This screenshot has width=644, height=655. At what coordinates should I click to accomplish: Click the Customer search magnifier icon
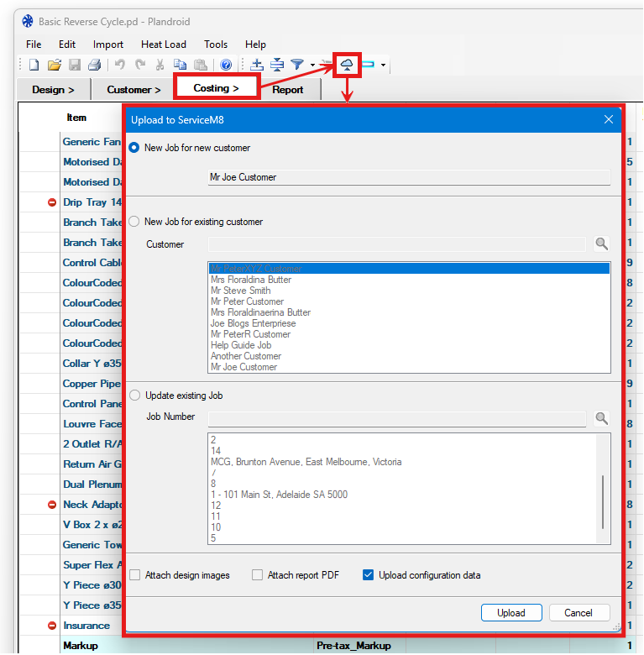click(x=601, y=244)
